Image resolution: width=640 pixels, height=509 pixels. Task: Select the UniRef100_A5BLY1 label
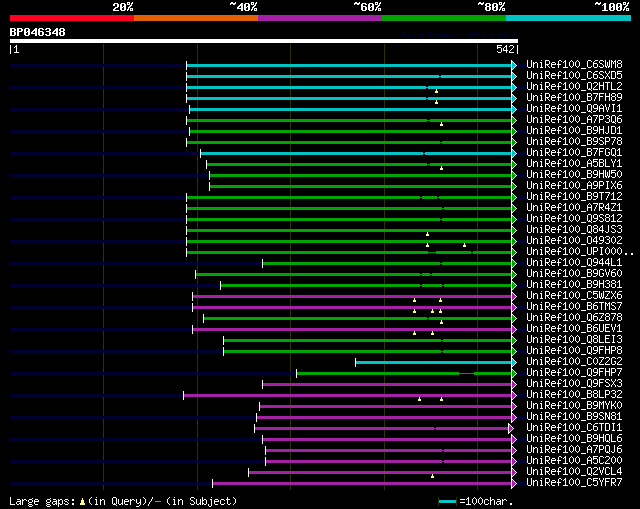click(574, 164)
